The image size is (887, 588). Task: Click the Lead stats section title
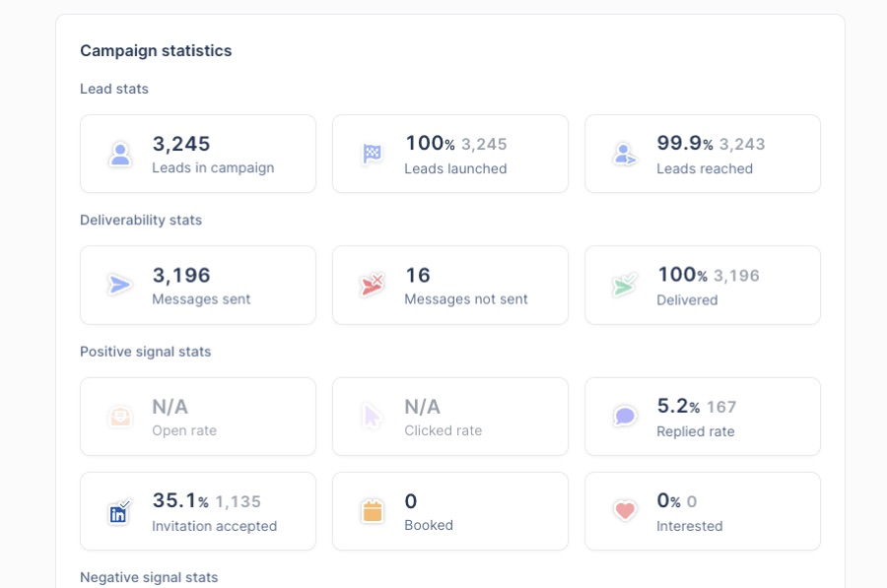113,89
